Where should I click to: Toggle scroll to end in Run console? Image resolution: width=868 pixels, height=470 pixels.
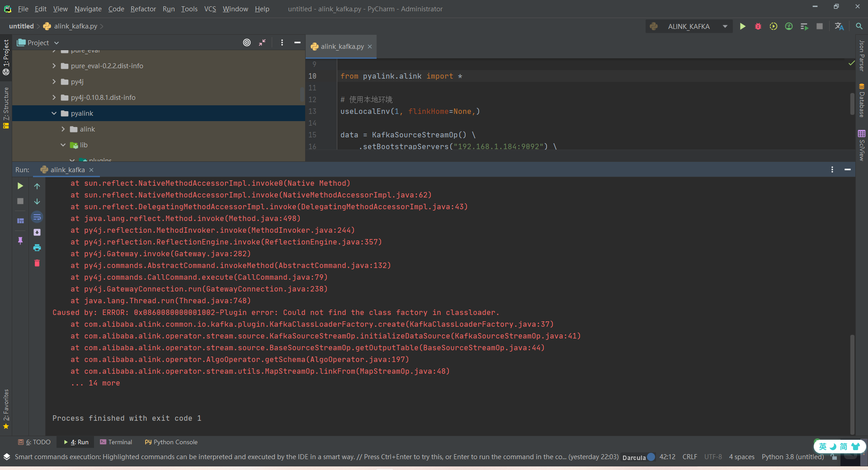[37, 232]
